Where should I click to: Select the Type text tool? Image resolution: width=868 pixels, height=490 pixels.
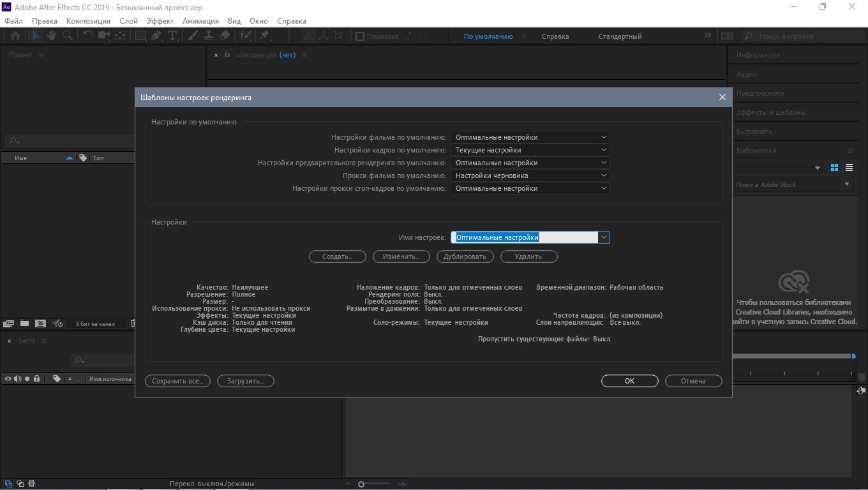172,36
